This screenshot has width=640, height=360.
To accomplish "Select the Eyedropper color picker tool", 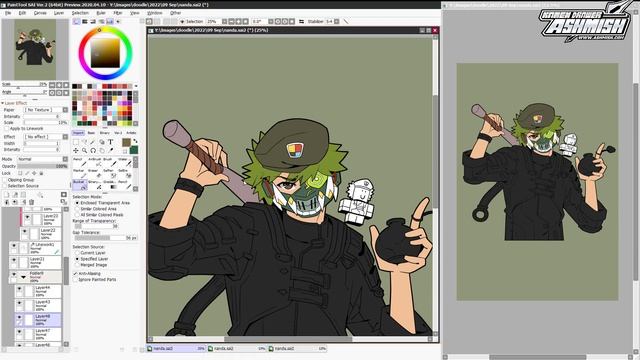I will point(110,151).
